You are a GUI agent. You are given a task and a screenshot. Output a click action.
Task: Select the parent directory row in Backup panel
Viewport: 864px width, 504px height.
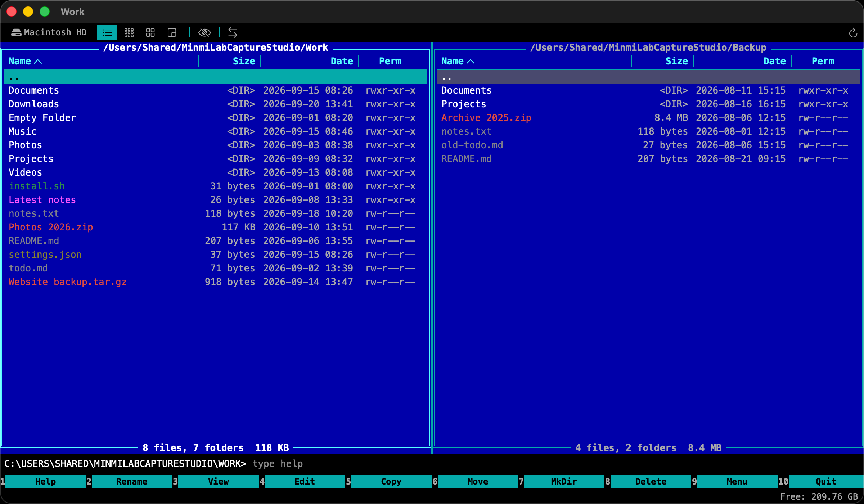point(648,77)
